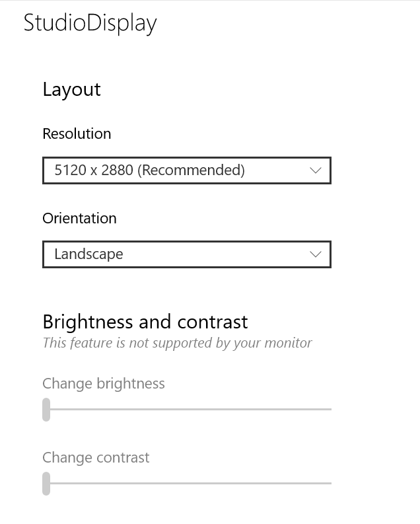
Task: Click the 'Landscape' value text
Action: 88,254
